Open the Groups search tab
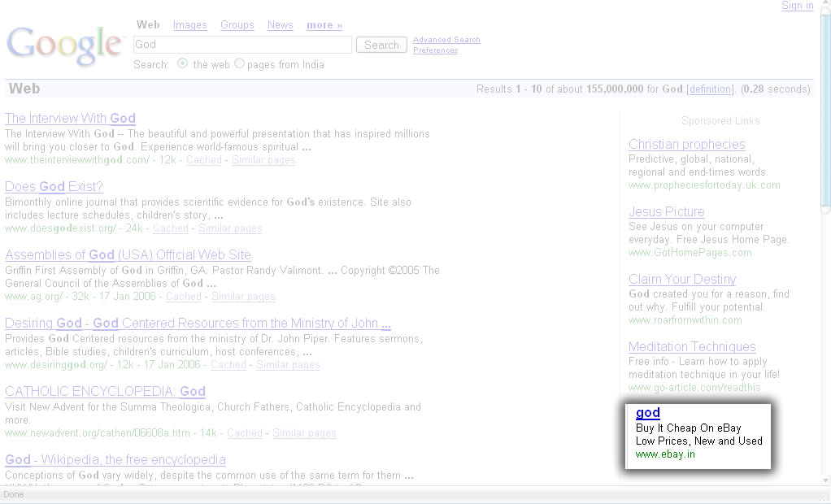Image resolution: width=831 pixels, height=504 pixels. coord(237,25)
